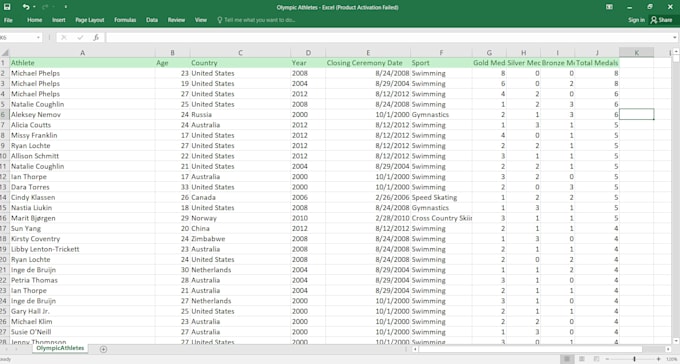
Task: Select column K header
Action: click(636, 53)
